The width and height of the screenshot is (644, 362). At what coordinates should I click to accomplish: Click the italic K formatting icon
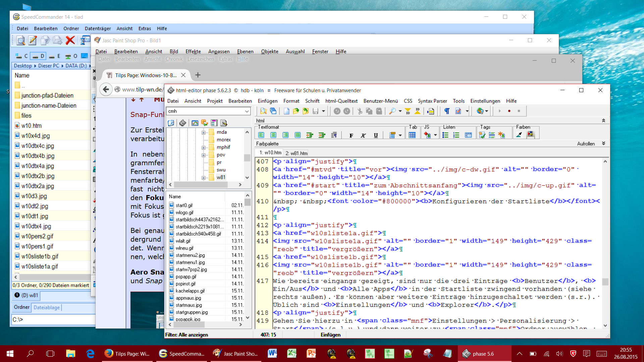pos(363,135)
